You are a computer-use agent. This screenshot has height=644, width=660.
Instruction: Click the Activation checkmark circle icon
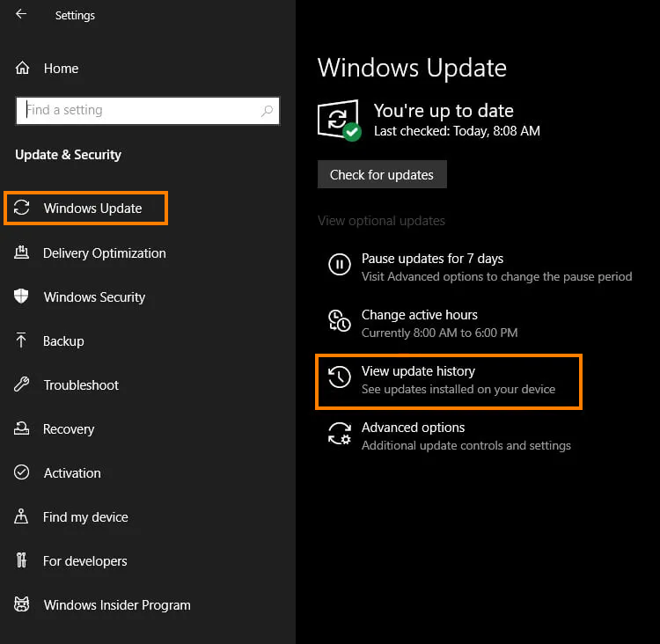[21, 472]
